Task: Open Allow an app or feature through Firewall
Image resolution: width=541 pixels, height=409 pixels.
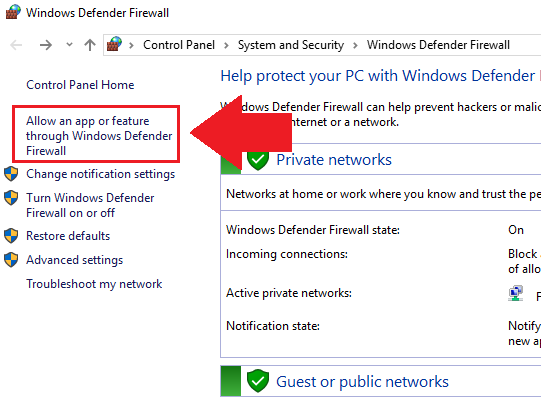Action: click(99, 136)
